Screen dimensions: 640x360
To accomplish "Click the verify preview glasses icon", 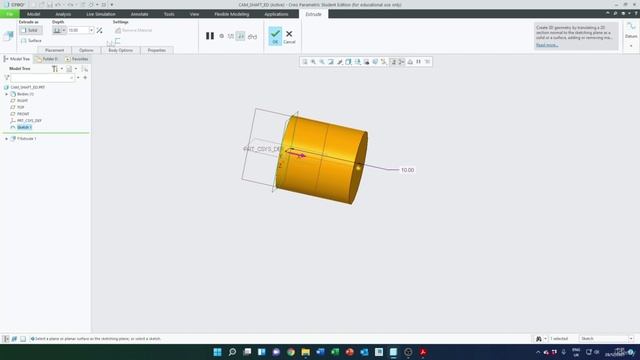I will tap(252, 36).
